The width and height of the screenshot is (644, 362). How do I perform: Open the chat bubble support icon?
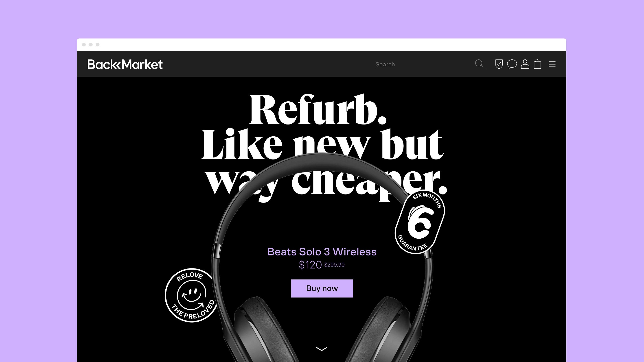(x=512, y=64)
